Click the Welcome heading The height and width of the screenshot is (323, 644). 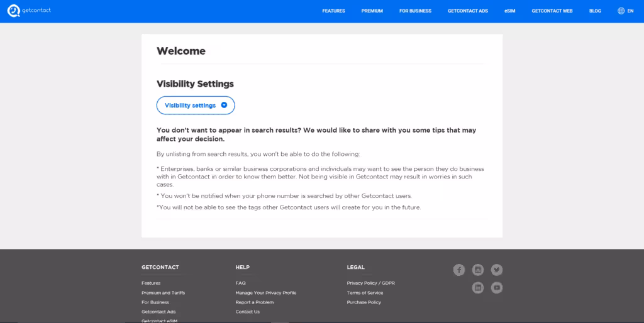click(x=181, y=51)
